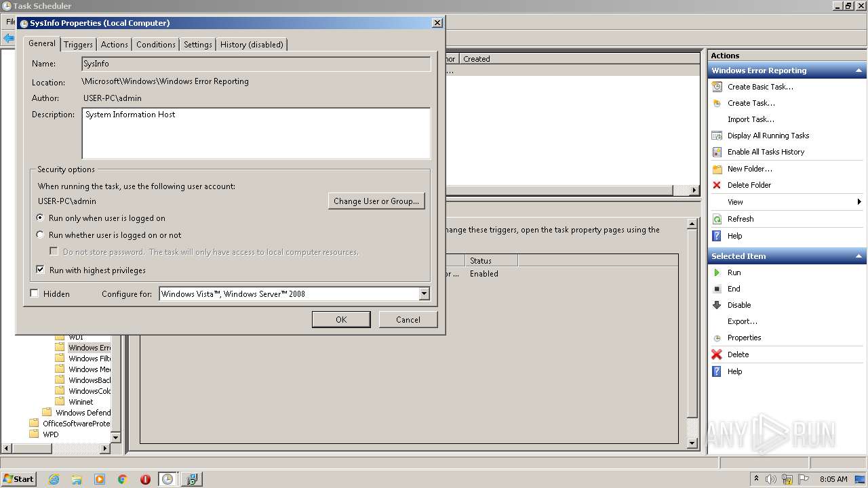Viewport: 868px width, 488px height.
Task: Open the Conditions tab
Action: click(x=155, y=45)
